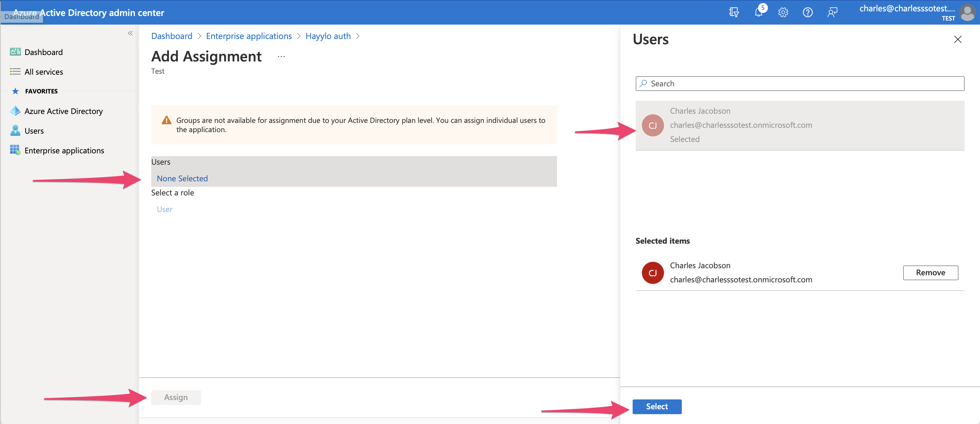Open Users in the sidebar
This screenshot has height=424, width=980.
[34, 131]
